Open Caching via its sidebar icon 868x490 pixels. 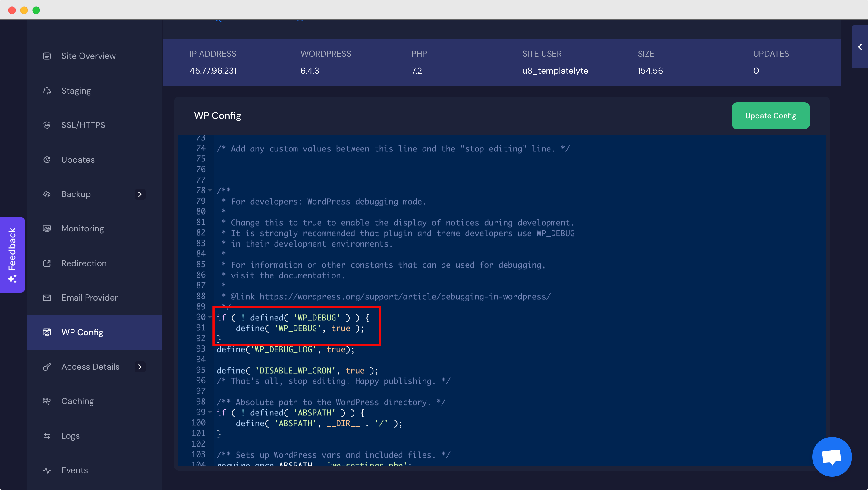(47, 401)
